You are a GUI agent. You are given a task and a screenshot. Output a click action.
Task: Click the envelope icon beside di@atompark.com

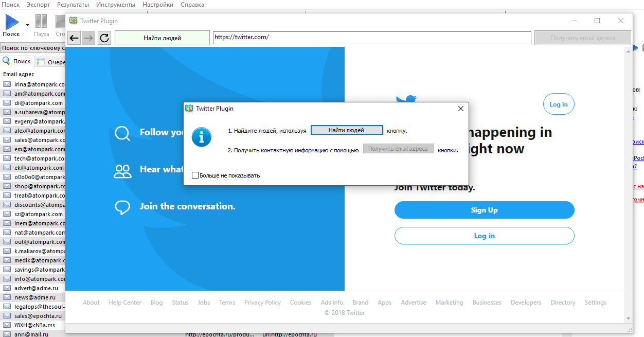point(7,103)
